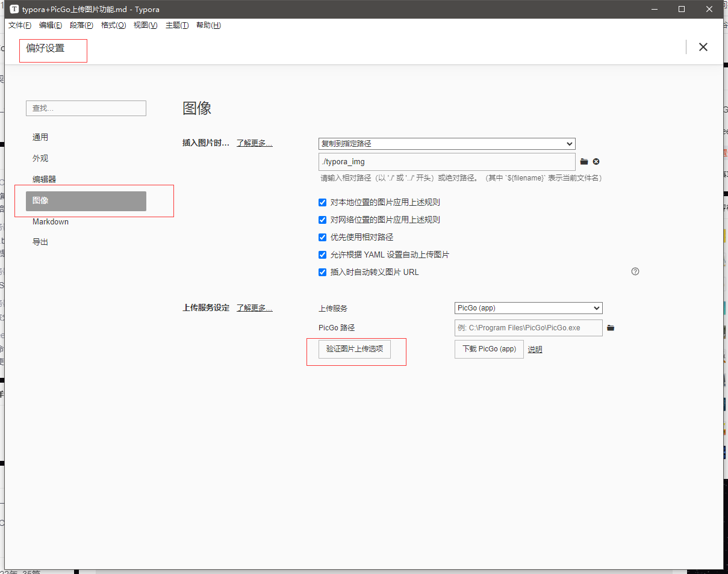Screen dimensions: 728x574
Task: Uncheck prefer relative path option
Action: tap(322, 237)
